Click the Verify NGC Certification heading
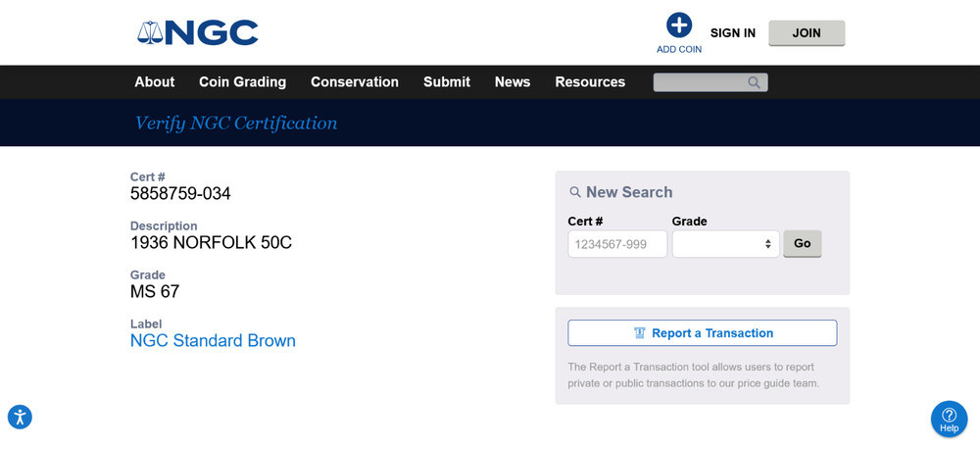This screenshot has width=980, height=449. click(236, 124)
